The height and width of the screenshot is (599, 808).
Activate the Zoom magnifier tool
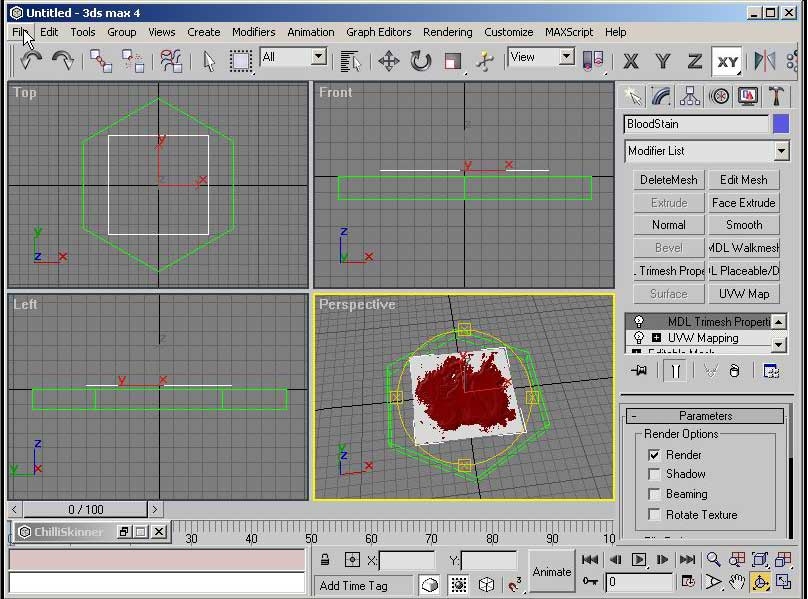713,560
